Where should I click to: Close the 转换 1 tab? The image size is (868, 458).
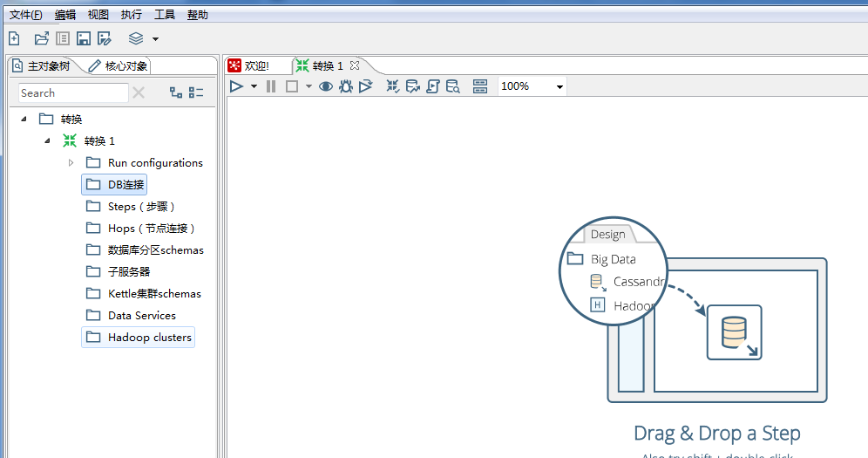355,65
